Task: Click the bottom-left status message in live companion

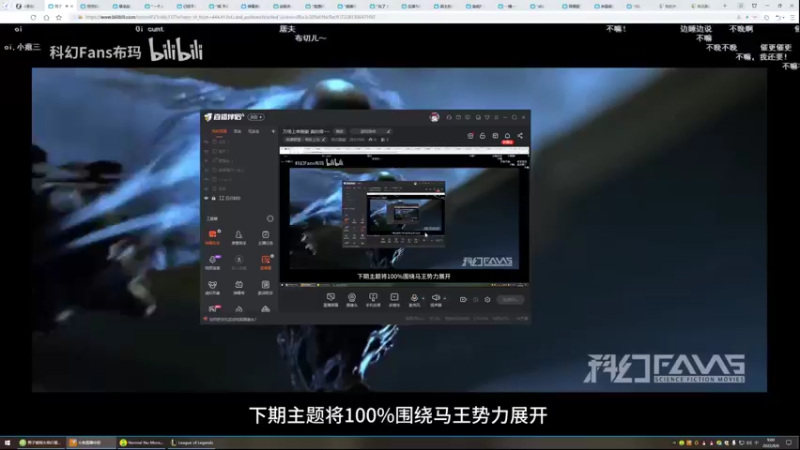Action: 231,319
